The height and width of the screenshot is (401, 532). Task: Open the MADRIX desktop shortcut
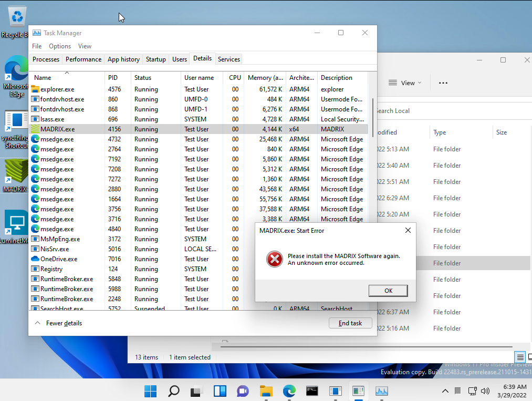pos(15,176)
